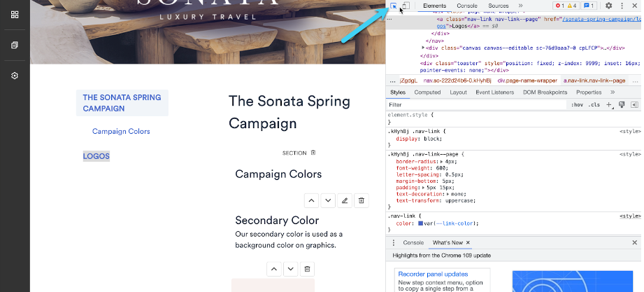
Task: Switch to the Console panel tab
Action: tap(467, 6)
